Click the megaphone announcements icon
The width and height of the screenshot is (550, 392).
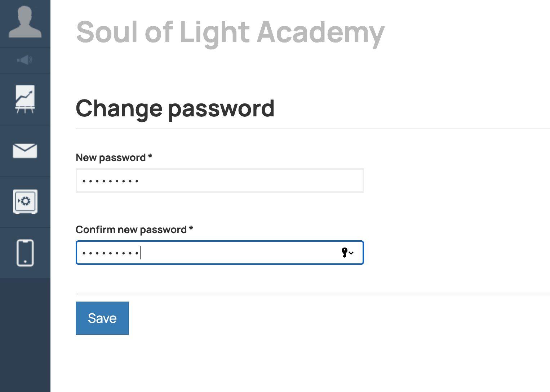pyautogui.click(x=25, y=60)
